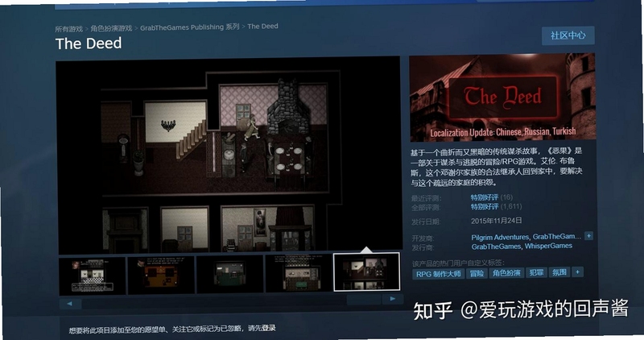Click the thumbnail strip scrollbar handle
644x340 pixels.
coord(364,300)
